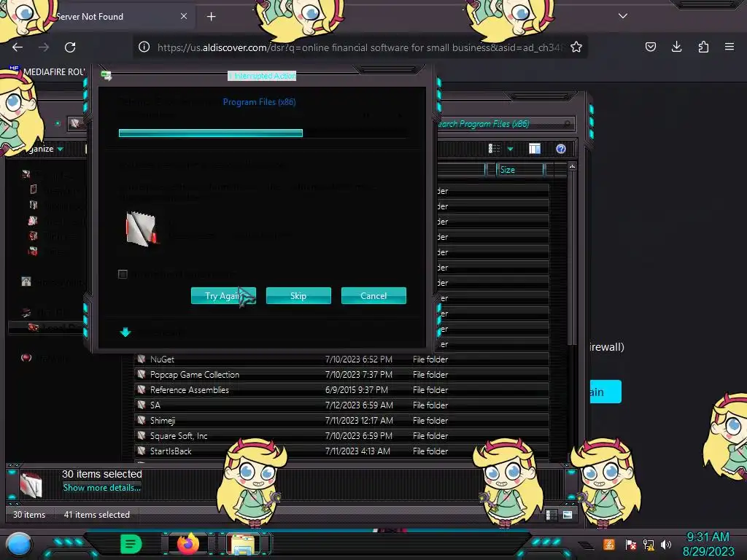Open the Start orb
747x560 pixels.
tap(19, 545)
